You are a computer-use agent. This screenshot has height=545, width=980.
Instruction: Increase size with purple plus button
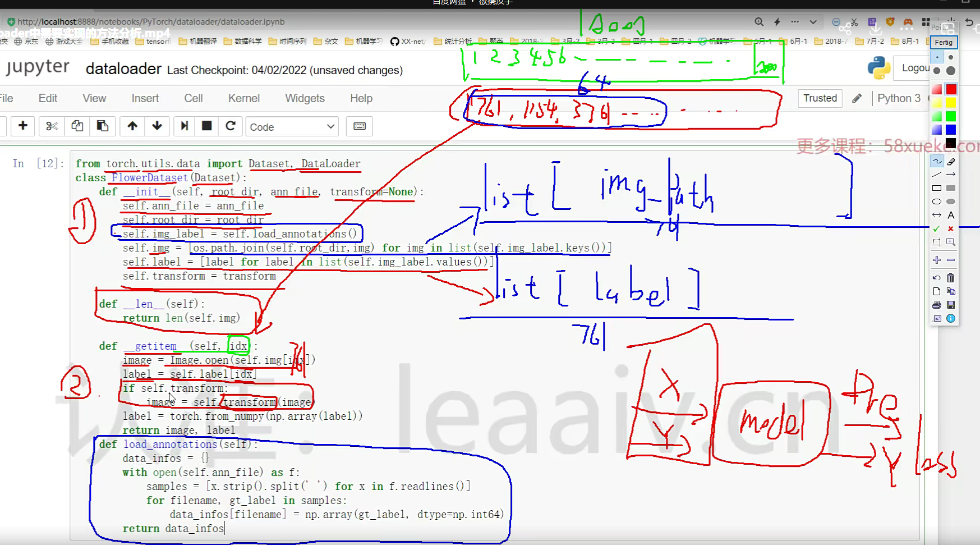click(x=937, y=260)
